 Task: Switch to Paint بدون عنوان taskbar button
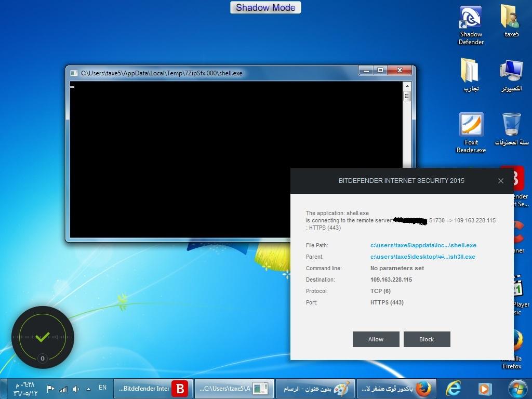click(315, 389)
